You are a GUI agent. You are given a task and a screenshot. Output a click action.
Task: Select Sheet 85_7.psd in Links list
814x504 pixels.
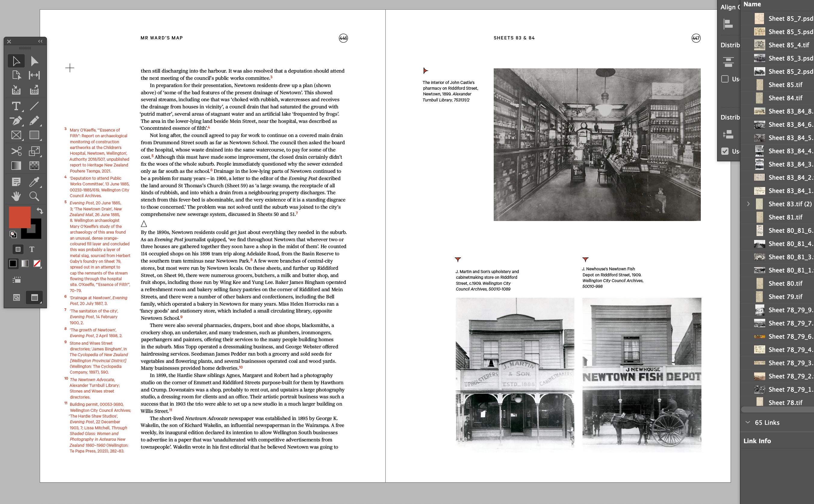777,18
